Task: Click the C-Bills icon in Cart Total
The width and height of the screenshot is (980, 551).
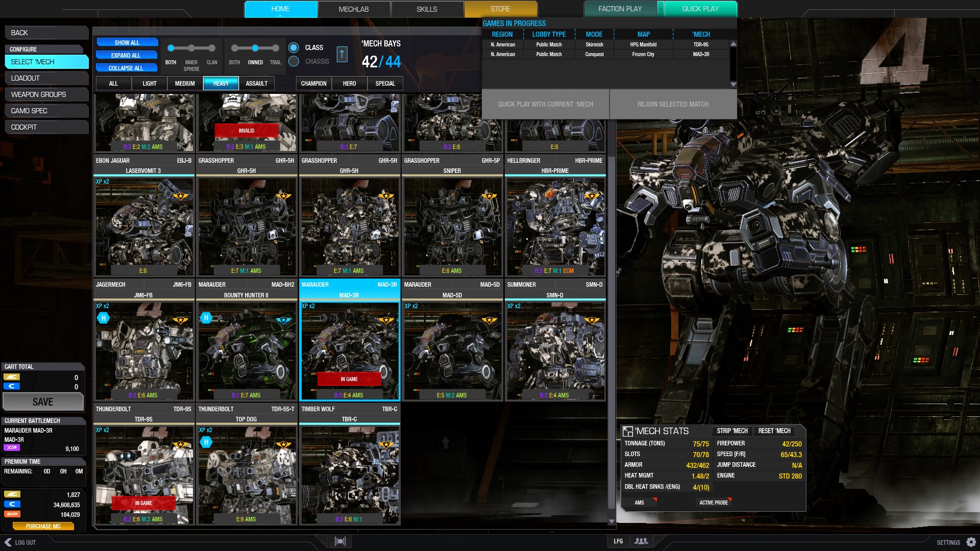Action: tap(12, 386)
